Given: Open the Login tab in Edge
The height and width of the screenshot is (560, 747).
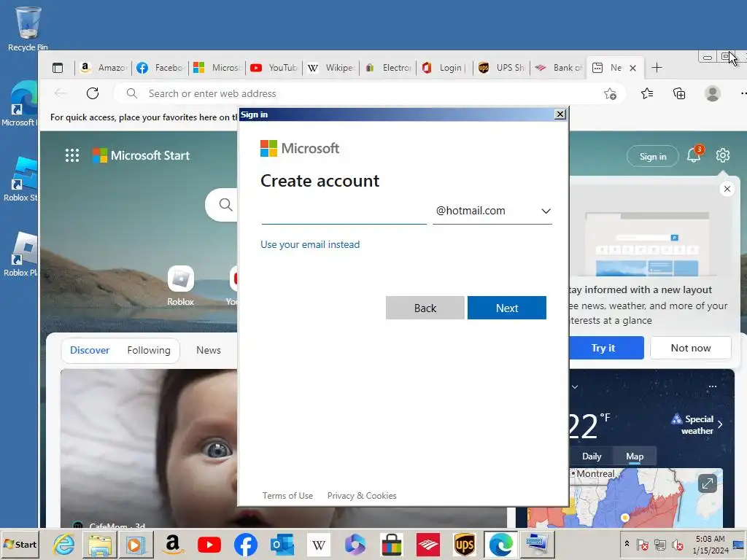Looking at the screenshot, I should [x=444, y=68].
